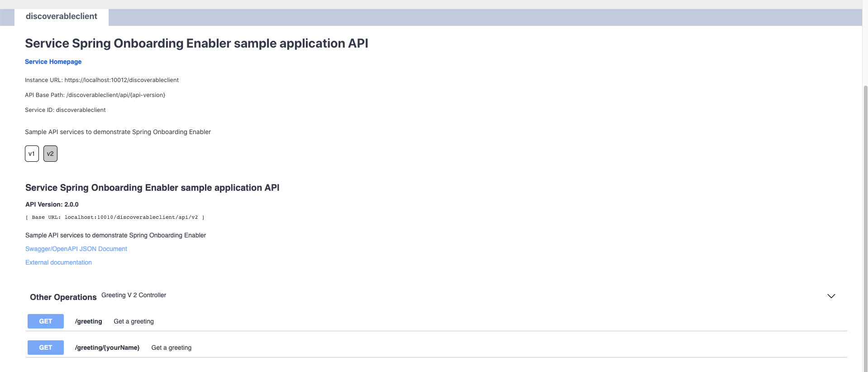This screenshot has width=868, height=372.
Task: Click the Base URL code text
Action: pos(114,217)
